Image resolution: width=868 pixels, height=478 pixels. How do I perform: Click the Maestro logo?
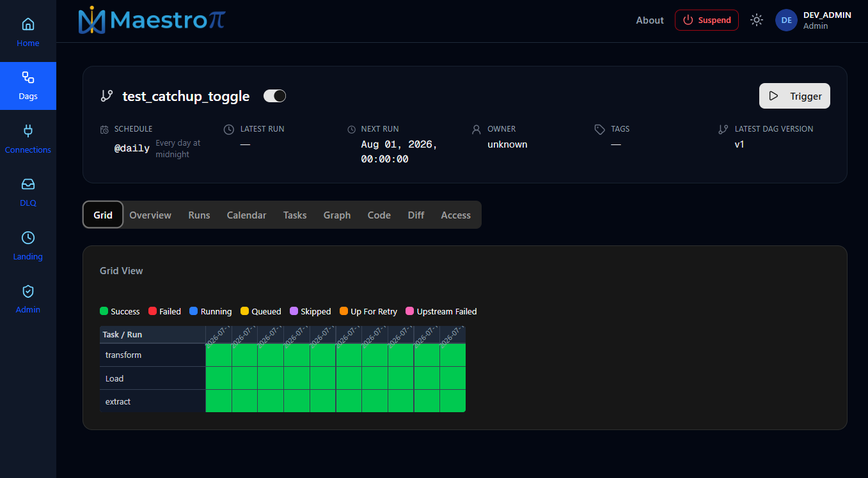[x=152, y=20]
